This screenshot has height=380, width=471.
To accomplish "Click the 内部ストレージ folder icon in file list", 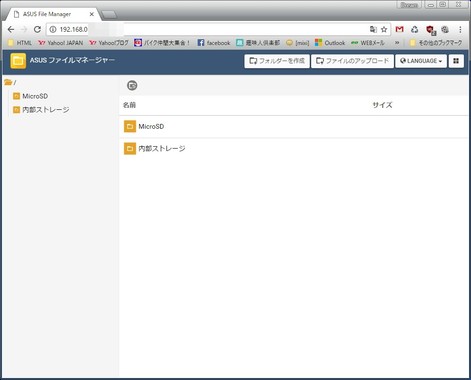I will [x=130, y=148].
